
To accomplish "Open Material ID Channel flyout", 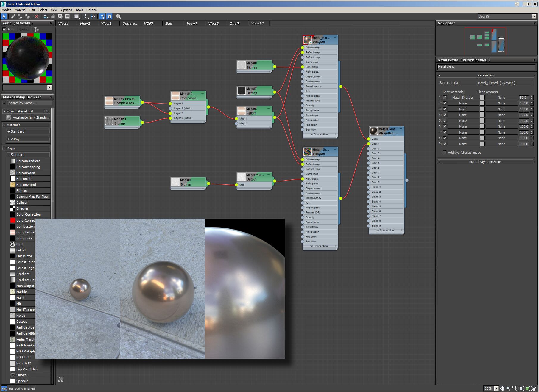I will 77,16.
